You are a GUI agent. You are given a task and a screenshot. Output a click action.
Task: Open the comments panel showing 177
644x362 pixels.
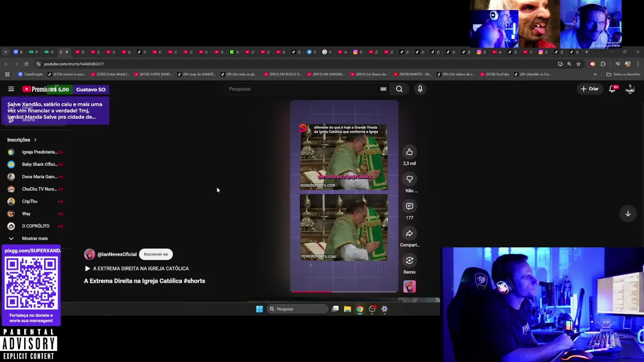point(410,206)
